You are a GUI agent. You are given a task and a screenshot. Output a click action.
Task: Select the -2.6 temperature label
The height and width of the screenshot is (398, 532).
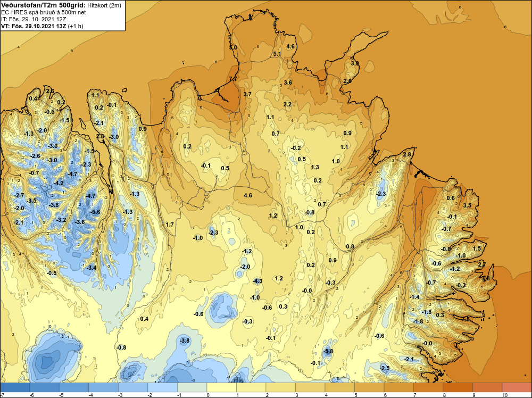(x=35, y=156)
